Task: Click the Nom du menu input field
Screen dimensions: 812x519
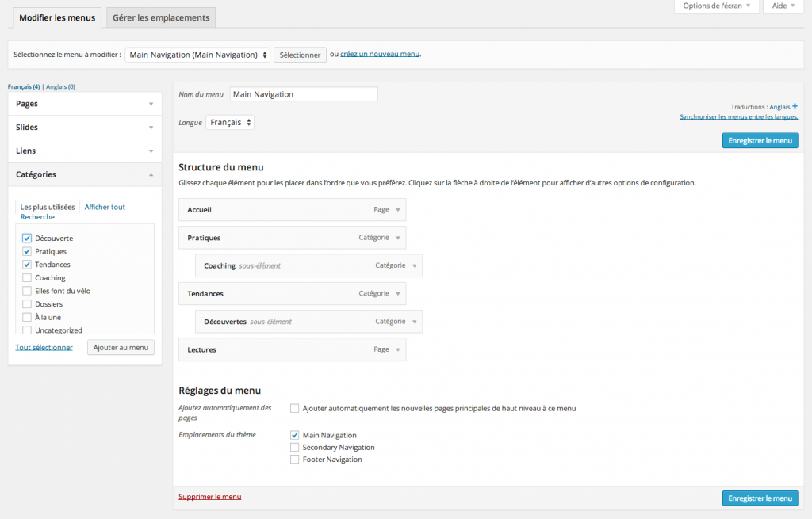Action: tap(304, 94)
